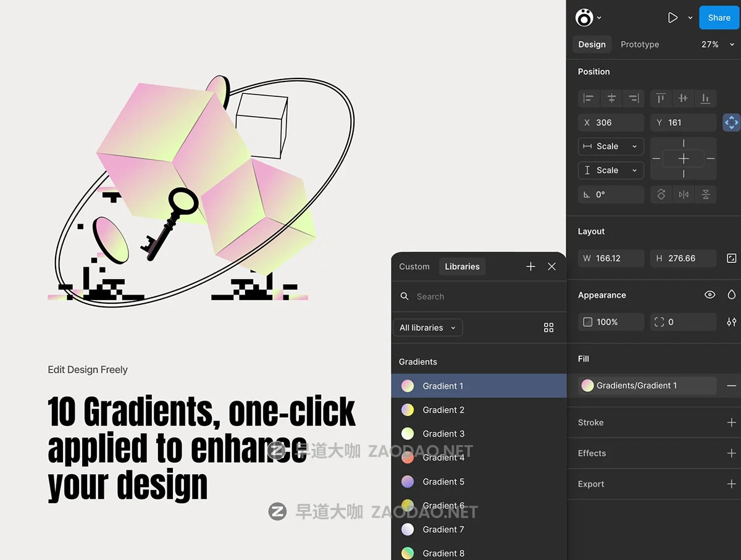Open the horizontal Scale resizing dropdown

[611, 146]
